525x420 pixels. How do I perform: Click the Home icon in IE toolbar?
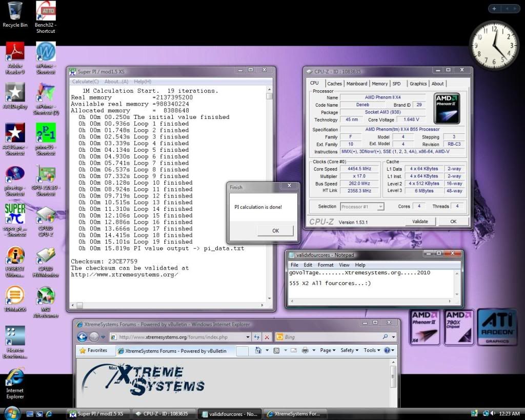[x=259, y=350]
